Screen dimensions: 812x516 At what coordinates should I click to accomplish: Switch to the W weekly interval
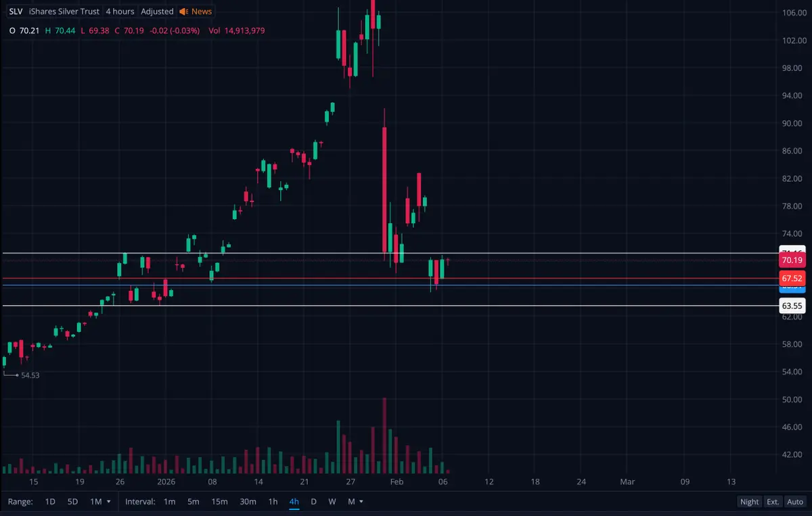332,502
